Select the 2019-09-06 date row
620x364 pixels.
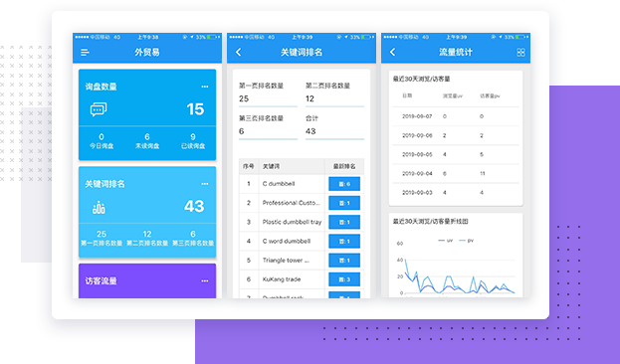456,135
